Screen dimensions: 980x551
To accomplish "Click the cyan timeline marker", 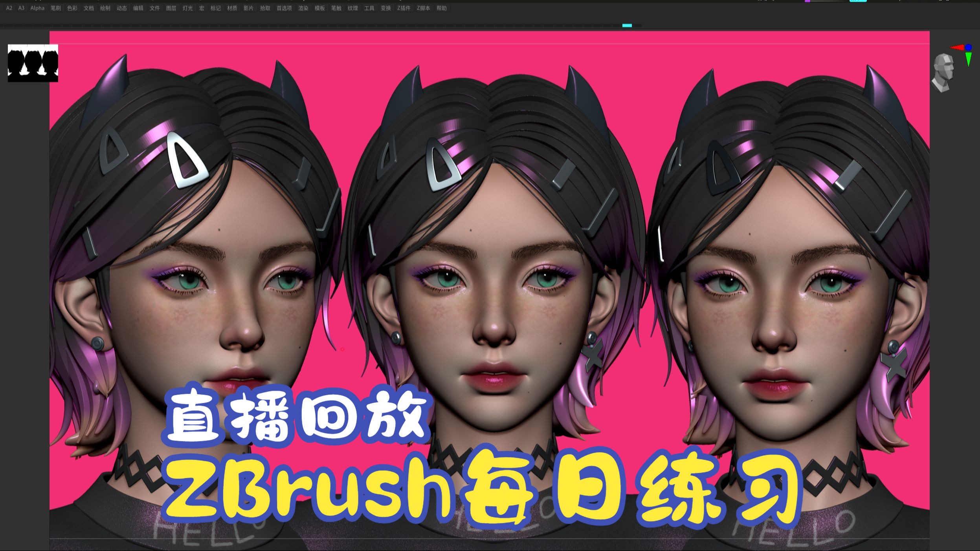I will tap(627, 26).
